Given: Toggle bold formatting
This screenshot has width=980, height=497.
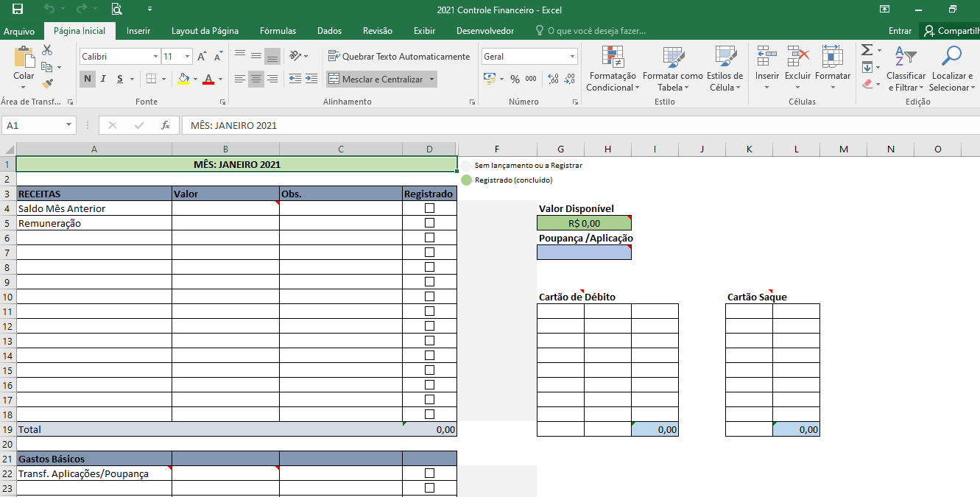Looking at the screenshot, I should pyautogui.click(x=86, y=78).
